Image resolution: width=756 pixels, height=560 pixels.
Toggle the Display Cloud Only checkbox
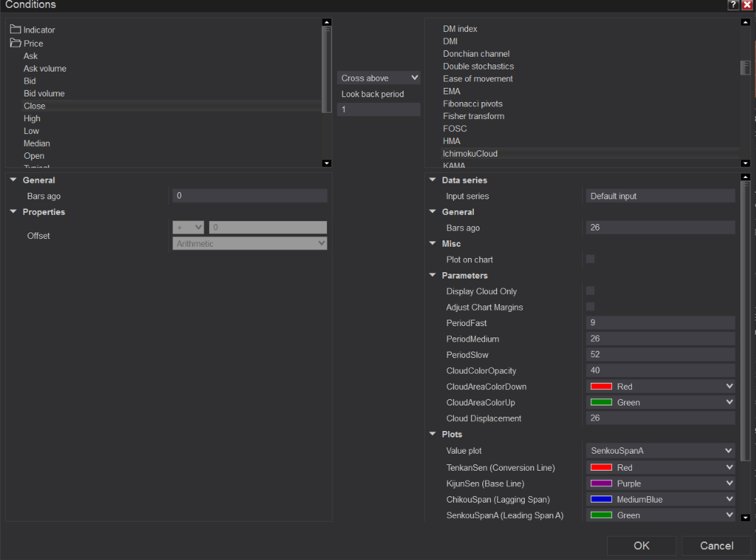[x=590, y=291]
